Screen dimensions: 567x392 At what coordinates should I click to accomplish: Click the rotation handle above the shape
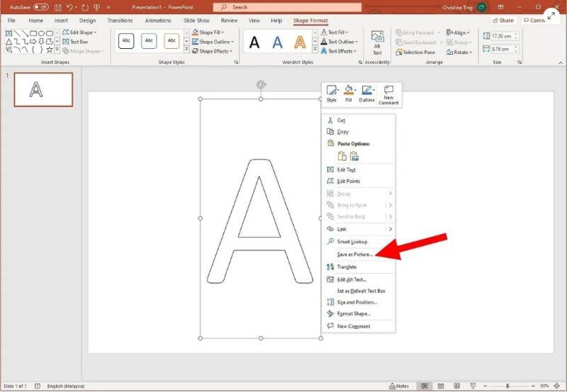pos(261,84)
